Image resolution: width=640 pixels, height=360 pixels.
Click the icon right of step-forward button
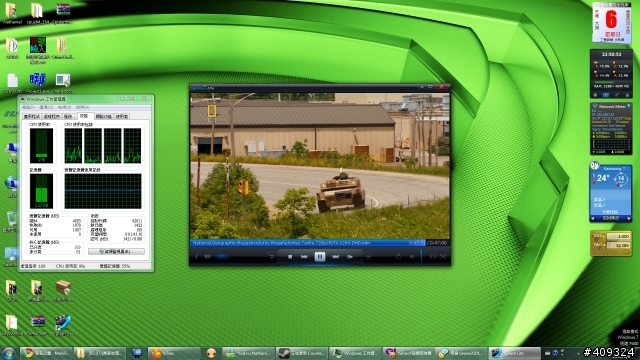pyautogui.click(x=368, y=257)
